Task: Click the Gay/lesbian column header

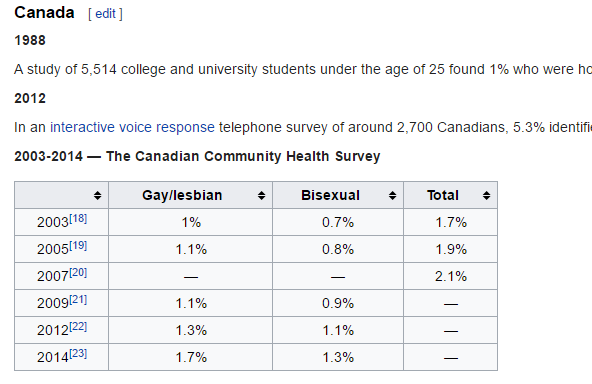Action: [190, 195]
